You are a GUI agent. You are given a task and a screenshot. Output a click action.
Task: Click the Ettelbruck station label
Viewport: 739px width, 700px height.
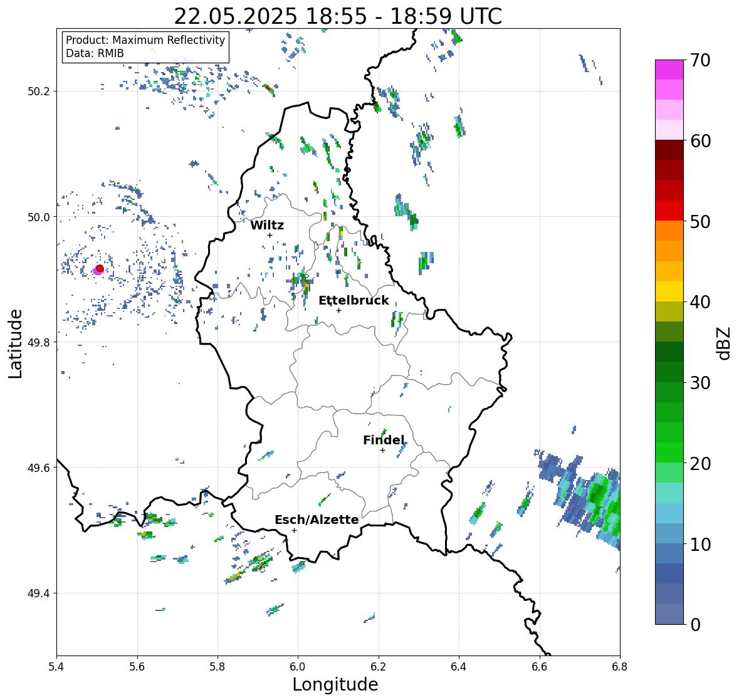point(354,300)
